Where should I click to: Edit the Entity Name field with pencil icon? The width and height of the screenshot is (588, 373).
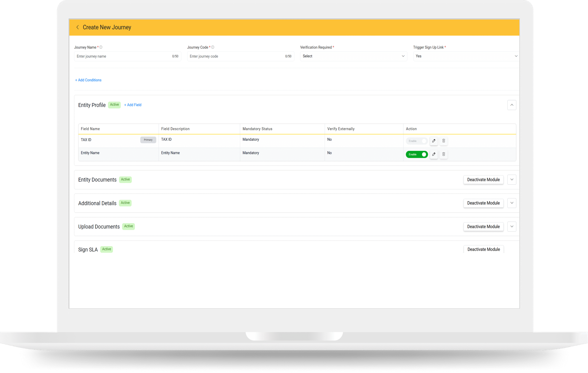tap(434, 154)
